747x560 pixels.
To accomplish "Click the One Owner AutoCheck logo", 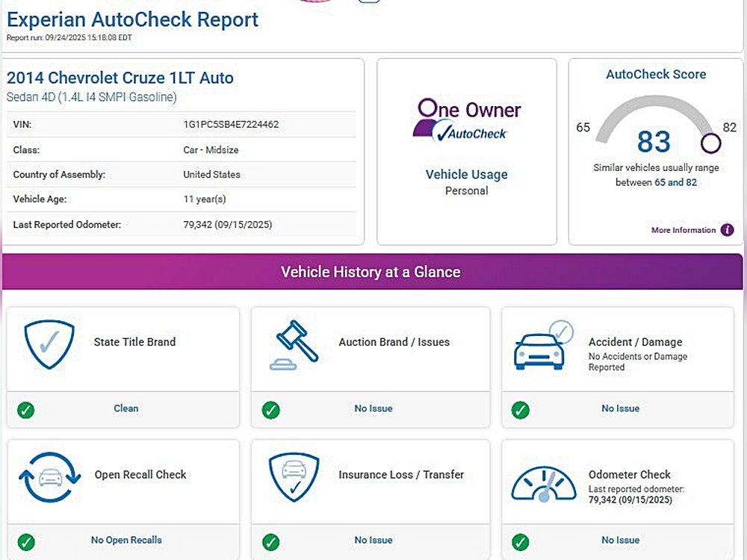I will click(467, 119).
